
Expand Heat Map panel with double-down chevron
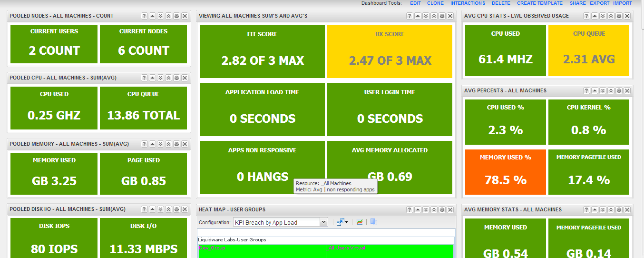(x=426, y=209)
